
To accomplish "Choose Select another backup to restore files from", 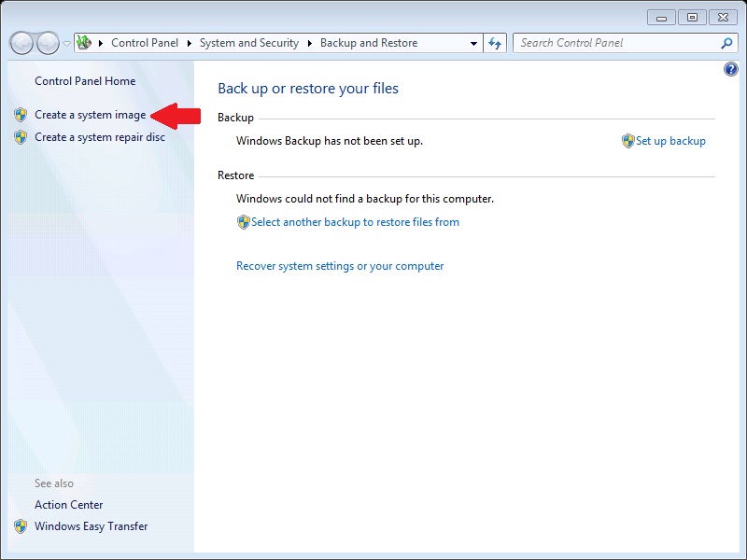I will point(355,222).
